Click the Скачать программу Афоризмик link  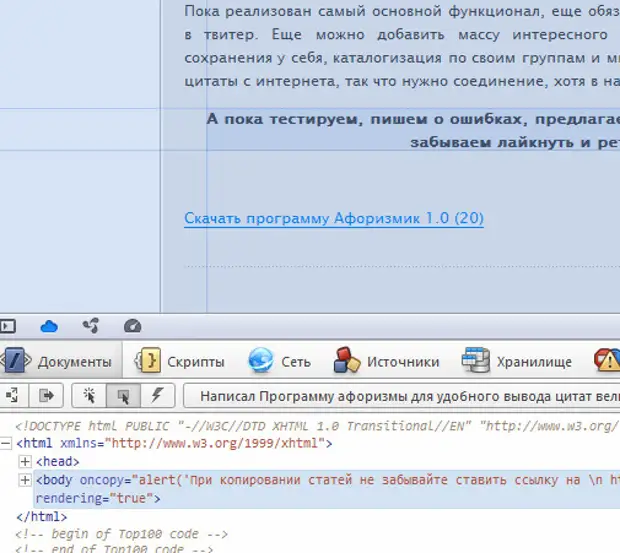point(333,218)
